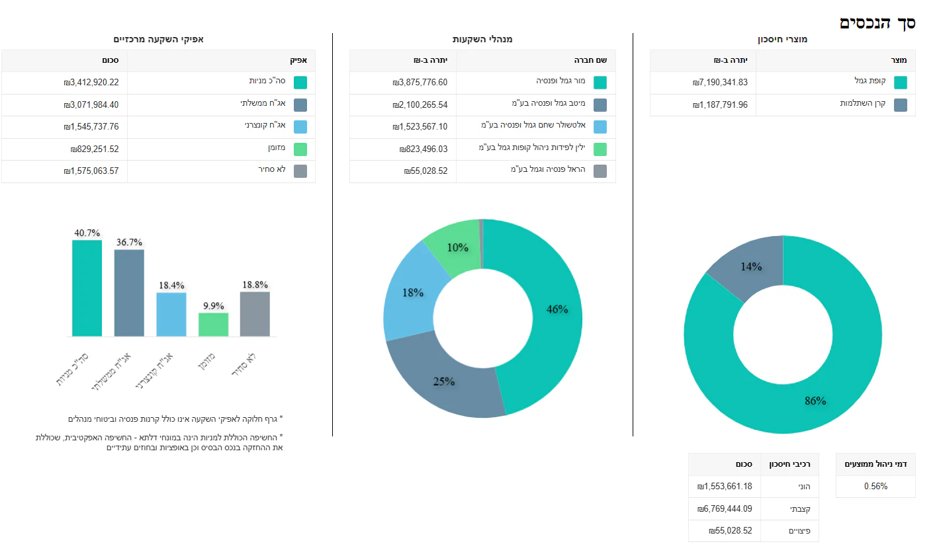Viewport: 941px width, 560px height.
Task: Click the 0.56% average management fee value
Action: 875,486
